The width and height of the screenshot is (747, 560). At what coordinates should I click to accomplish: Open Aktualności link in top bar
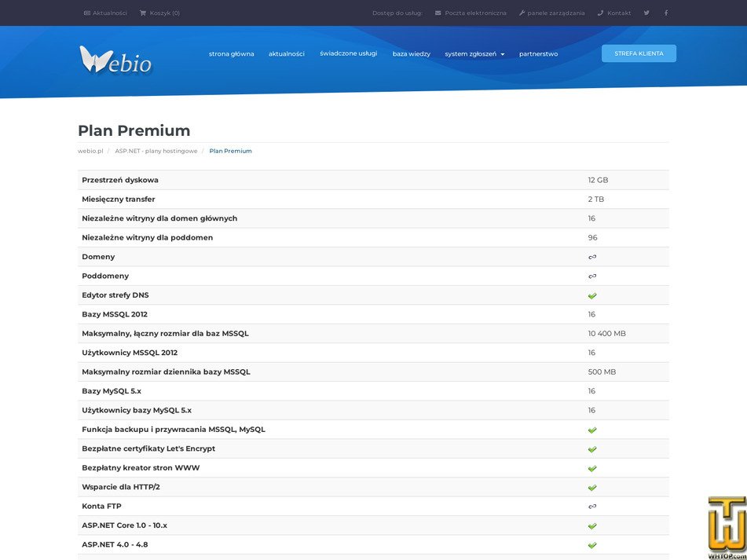pyautogui.click(x=105, y=13)
